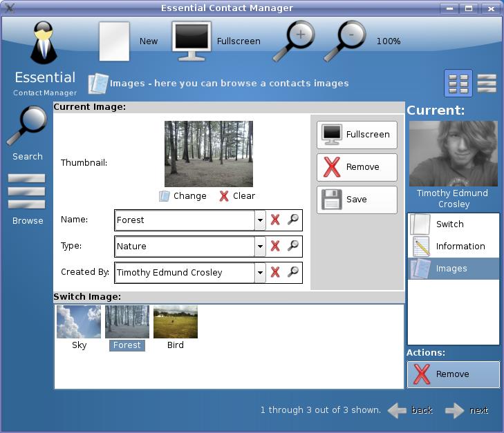This screenshot has width=504, height=433.
Task: Click the Change thumbnail icon
Action: 165,196
